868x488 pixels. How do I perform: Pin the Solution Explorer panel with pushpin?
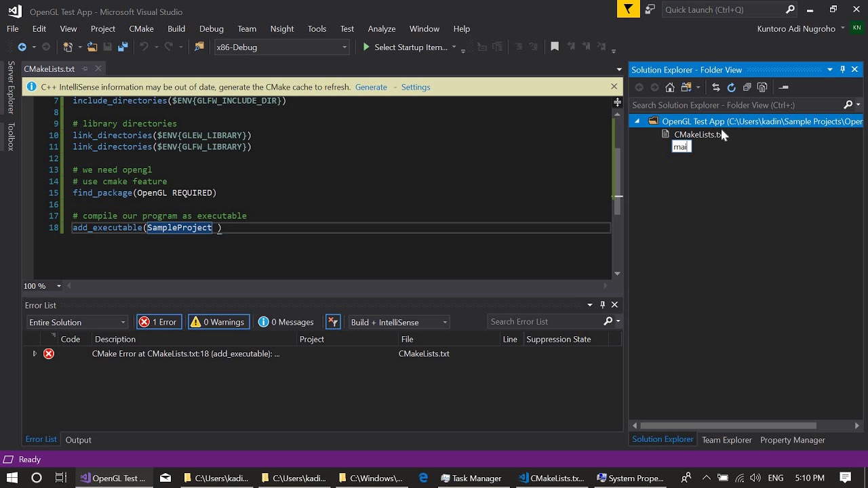(843, 69)
